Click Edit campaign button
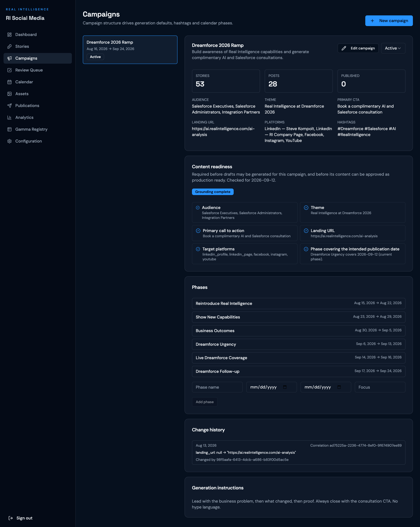Viewport: 420px width, 527px height. point(358,48)
